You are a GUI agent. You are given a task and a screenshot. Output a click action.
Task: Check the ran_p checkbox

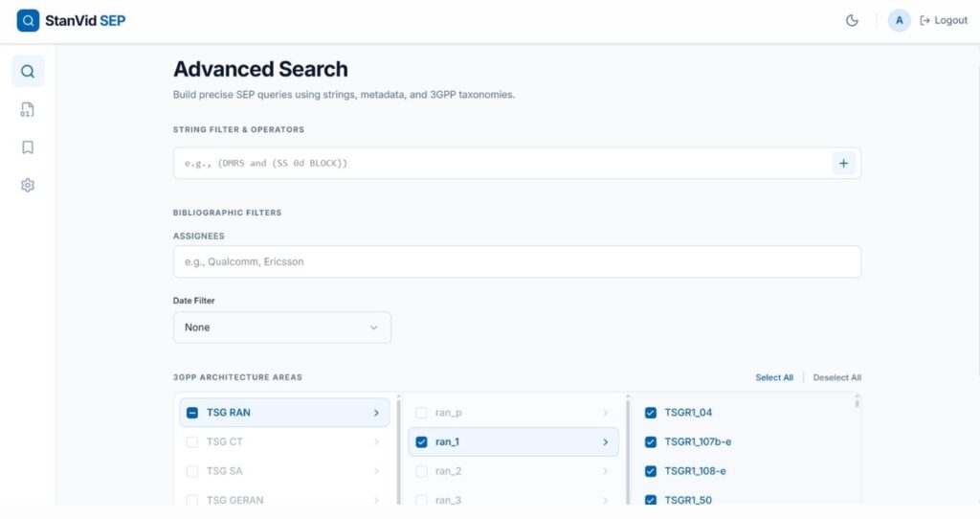(x=421, y=413)
